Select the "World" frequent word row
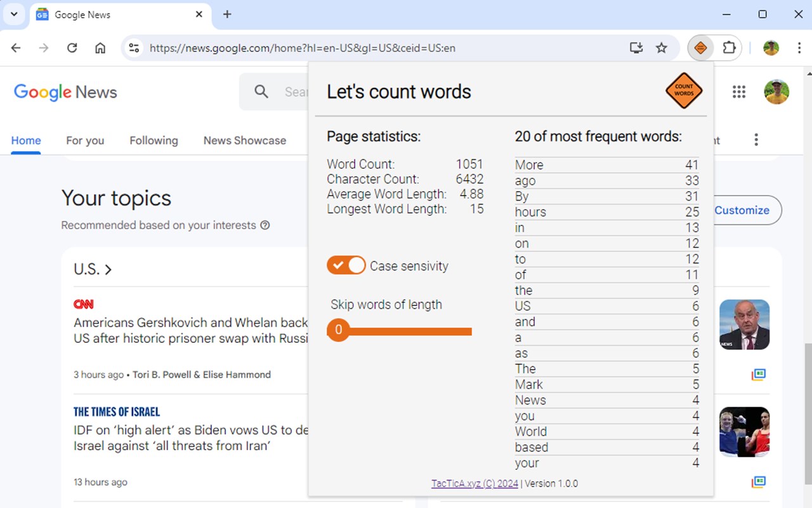 pos(607,432)
